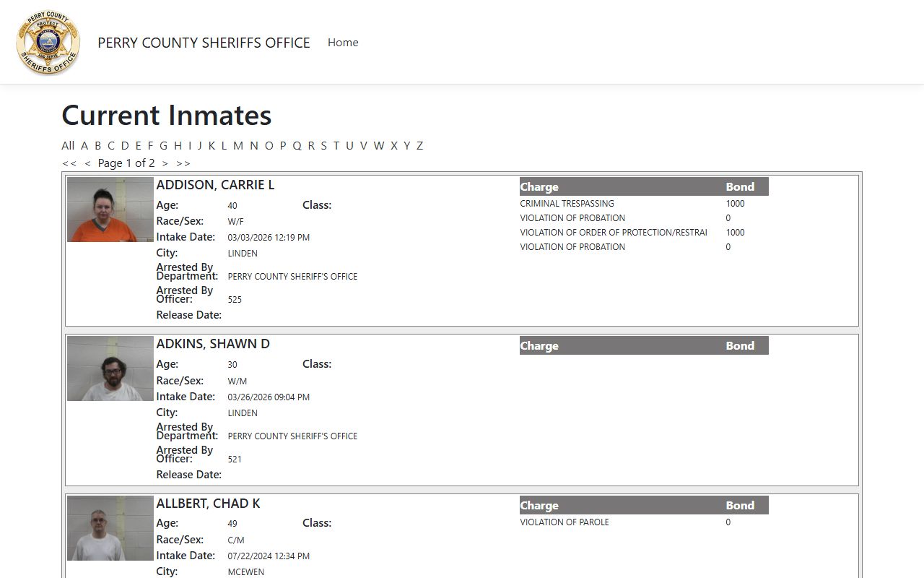Filter inmates by letter I
Screen dimensions: 924x578
pos(190,145)
